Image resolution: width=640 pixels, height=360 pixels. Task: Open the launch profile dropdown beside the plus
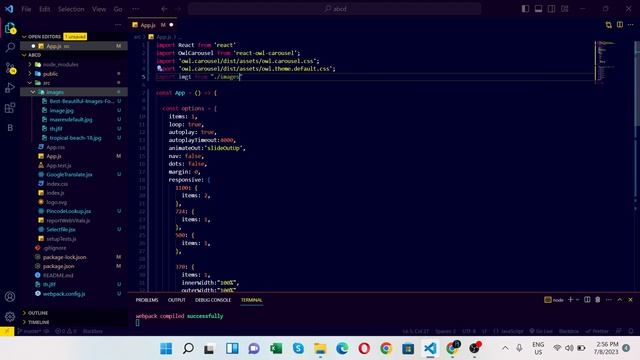coord(577,300)
